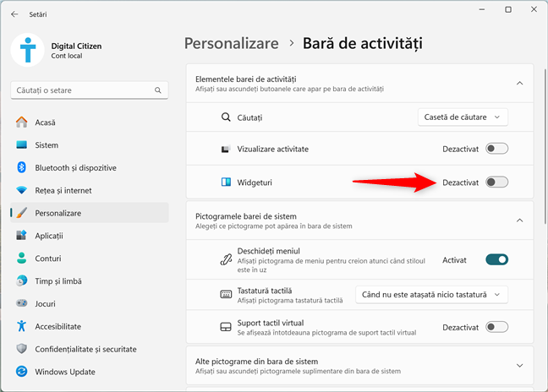Click the Suport tactil virtual touchpad icon
Screen dimensions: 548x392
tap(226, 327)
